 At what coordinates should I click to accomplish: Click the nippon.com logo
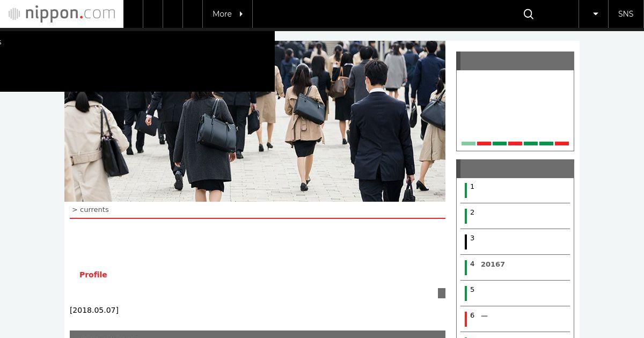point(62,14)
